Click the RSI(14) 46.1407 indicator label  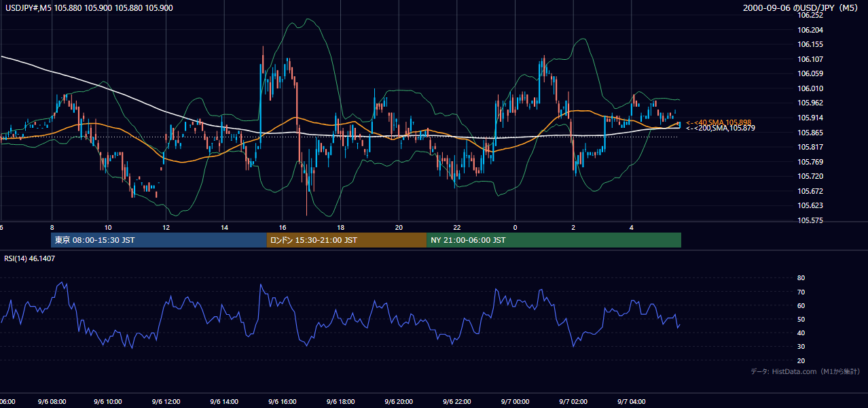pyautogui.click(x=30, y=258)
